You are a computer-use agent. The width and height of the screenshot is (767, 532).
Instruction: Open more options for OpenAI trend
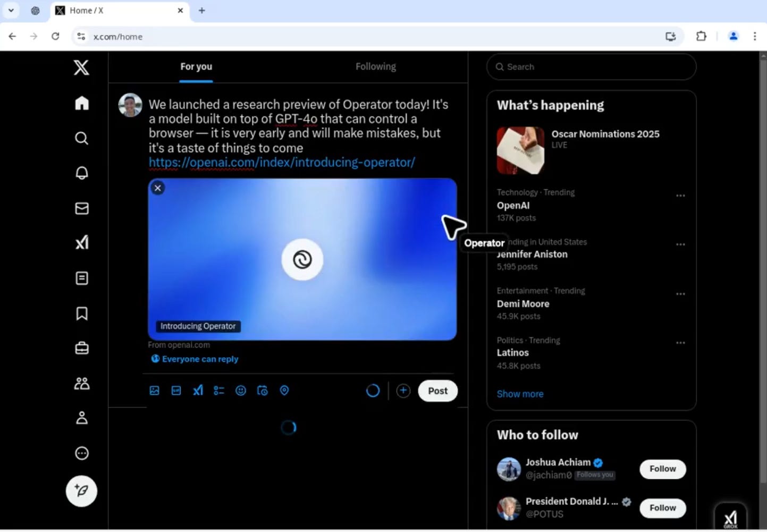click(680, 196)
